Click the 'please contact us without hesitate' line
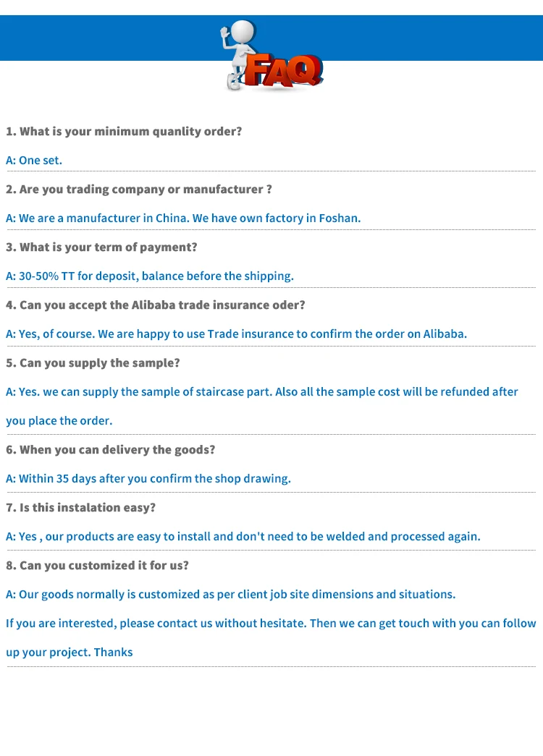Image resolution: width=543 pixels, height=756 pixels. point(271,624)
